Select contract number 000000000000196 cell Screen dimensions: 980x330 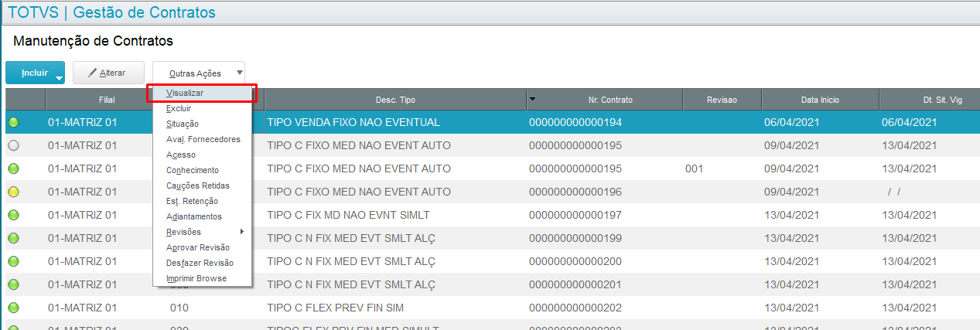coord(575,192)
